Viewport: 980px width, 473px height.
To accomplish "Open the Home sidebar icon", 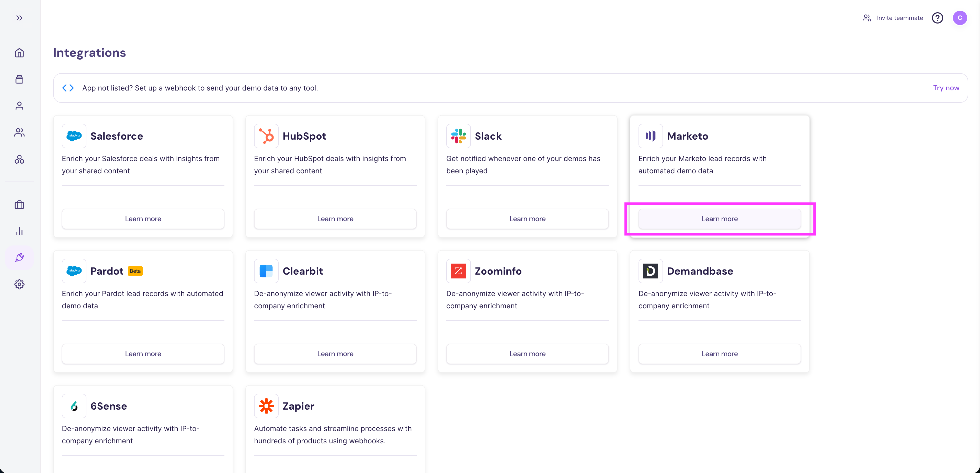I will point(19,52).
